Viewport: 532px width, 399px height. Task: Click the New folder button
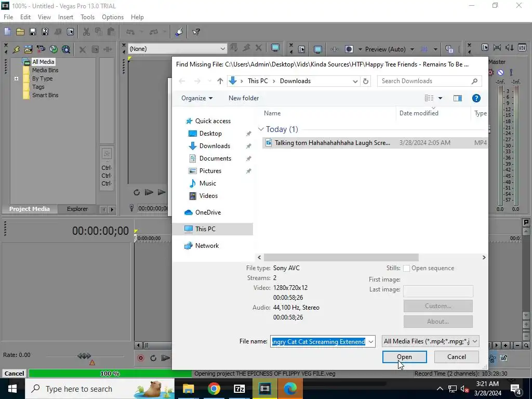pyautogui.click(x=244, y=98)
